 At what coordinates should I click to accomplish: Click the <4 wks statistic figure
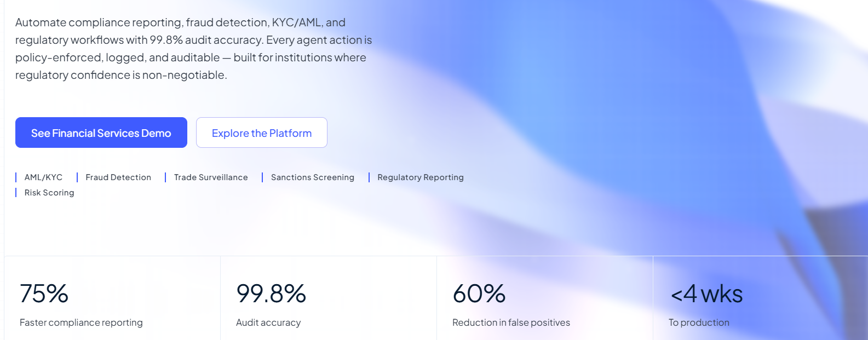pos(706,294)
